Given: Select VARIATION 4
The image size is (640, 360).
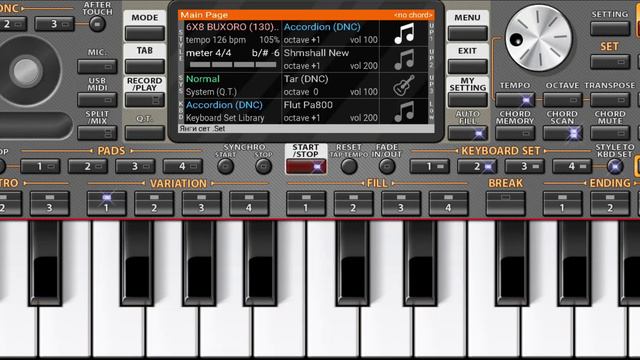Looking at the screenshot, I should tap(249, 203).
